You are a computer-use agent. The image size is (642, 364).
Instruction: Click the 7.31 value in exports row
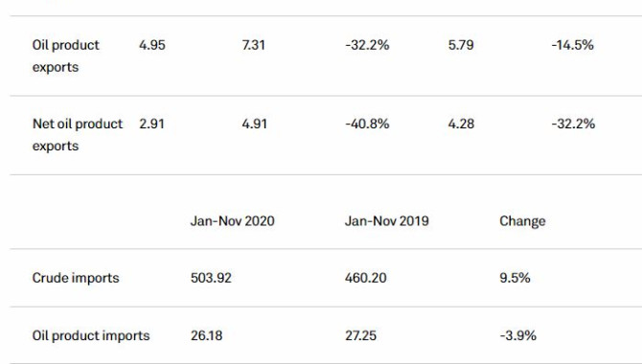coord(253,45)
